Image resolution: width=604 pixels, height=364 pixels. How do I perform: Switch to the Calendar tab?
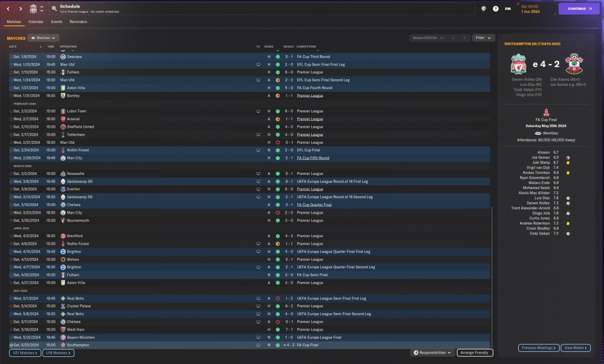[36, 22]
